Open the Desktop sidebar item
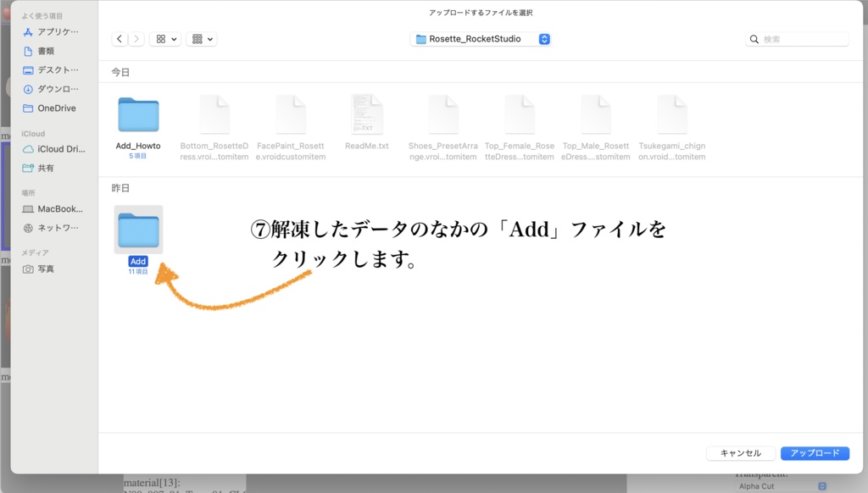This screenshot has width=868, height=493. 52,69
